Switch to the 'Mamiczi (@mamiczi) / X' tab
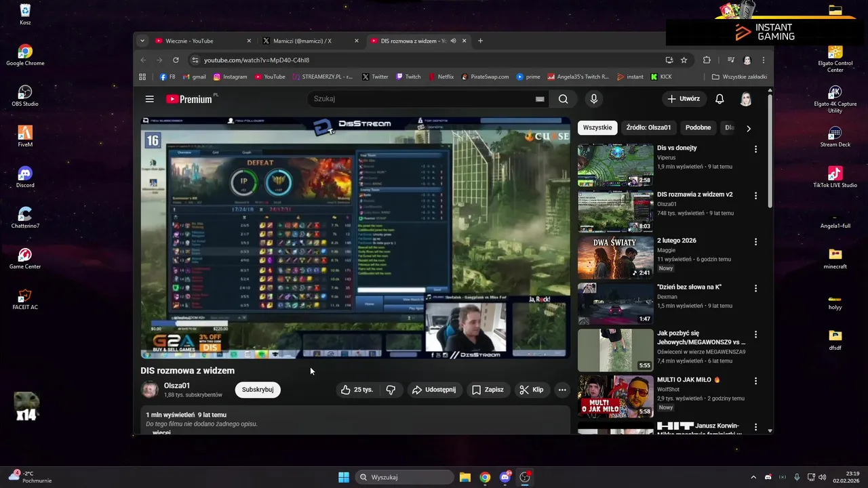Viewport: 868px width, 488px height. pos(311,41)
